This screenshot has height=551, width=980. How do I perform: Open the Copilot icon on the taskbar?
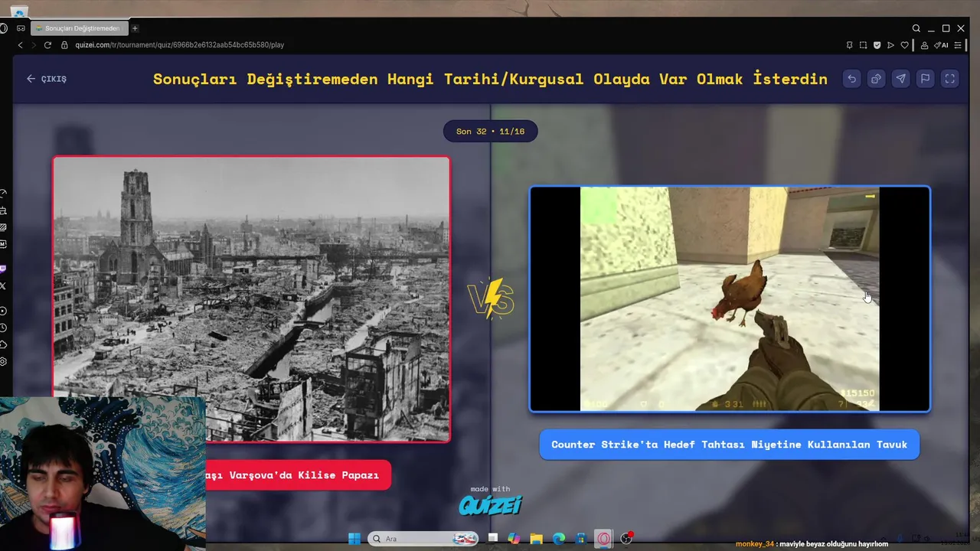[514, 539]
